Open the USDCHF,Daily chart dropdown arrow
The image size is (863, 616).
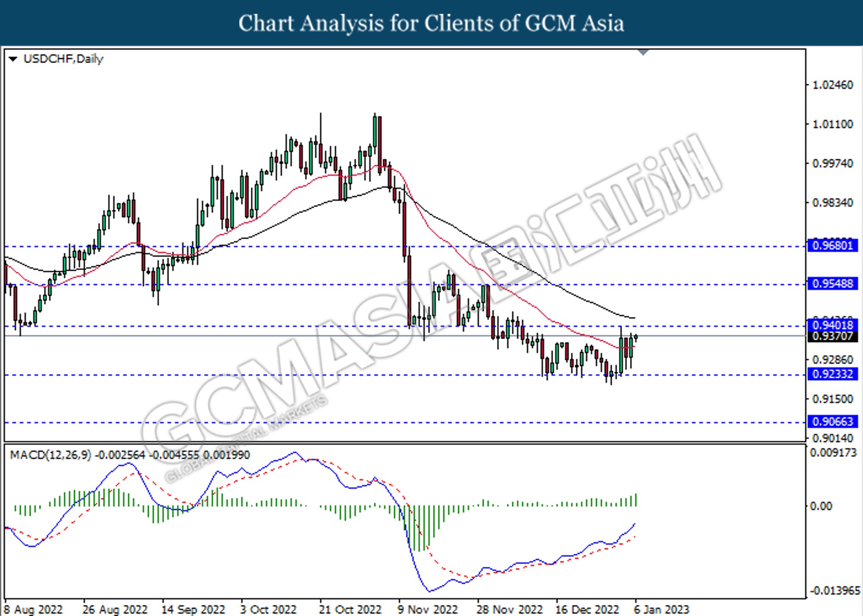pyautogui.click(x=13, y=59)
